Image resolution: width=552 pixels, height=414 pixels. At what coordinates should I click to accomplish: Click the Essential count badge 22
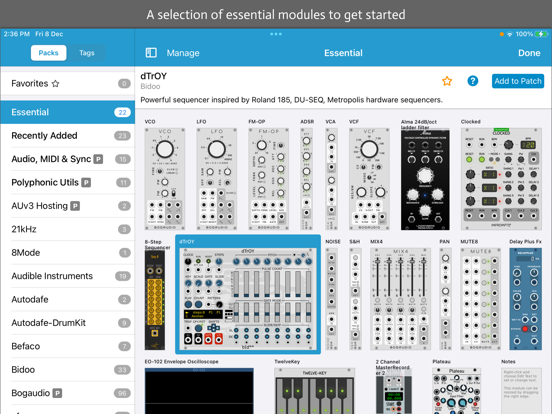point(122,112)
